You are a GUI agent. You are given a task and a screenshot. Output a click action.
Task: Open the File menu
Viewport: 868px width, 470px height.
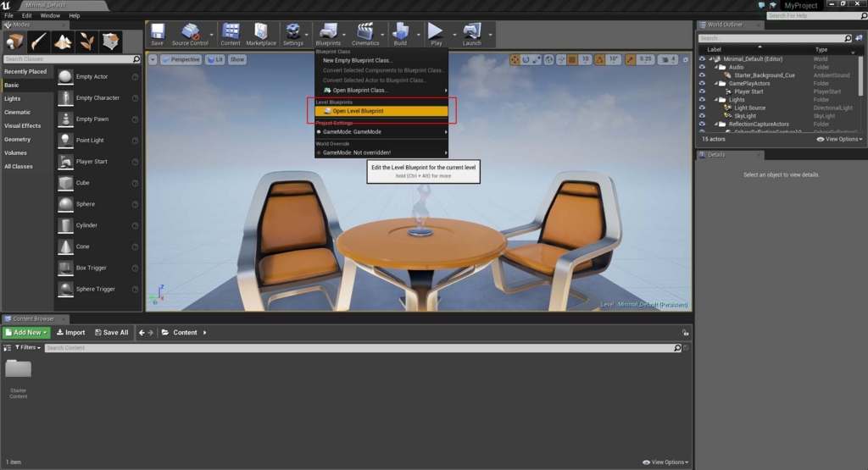click(8, 15)
